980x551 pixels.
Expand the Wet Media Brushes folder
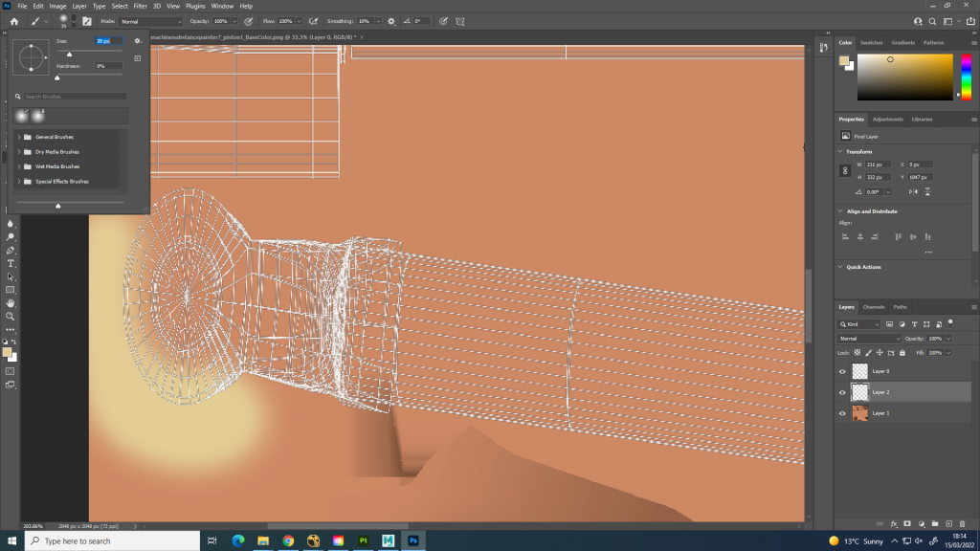tap(19, 166)
